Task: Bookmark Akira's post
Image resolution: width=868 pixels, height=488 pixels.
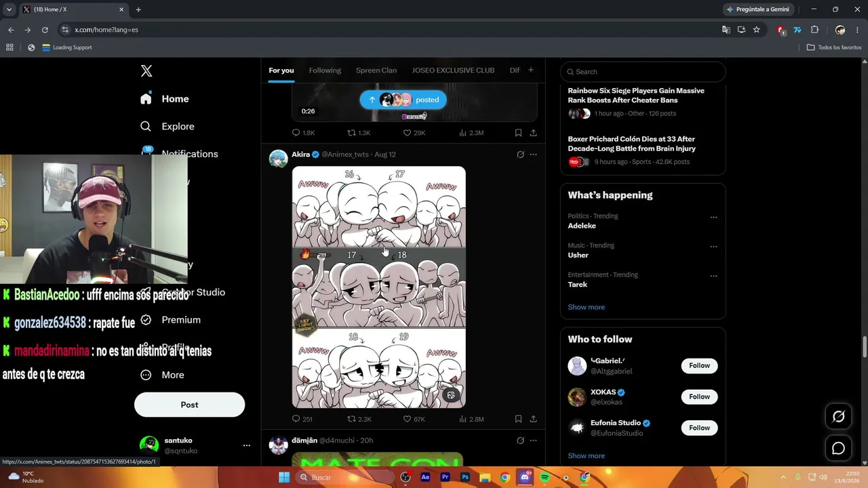Action: pyautogui.click(x=518, y=419)
